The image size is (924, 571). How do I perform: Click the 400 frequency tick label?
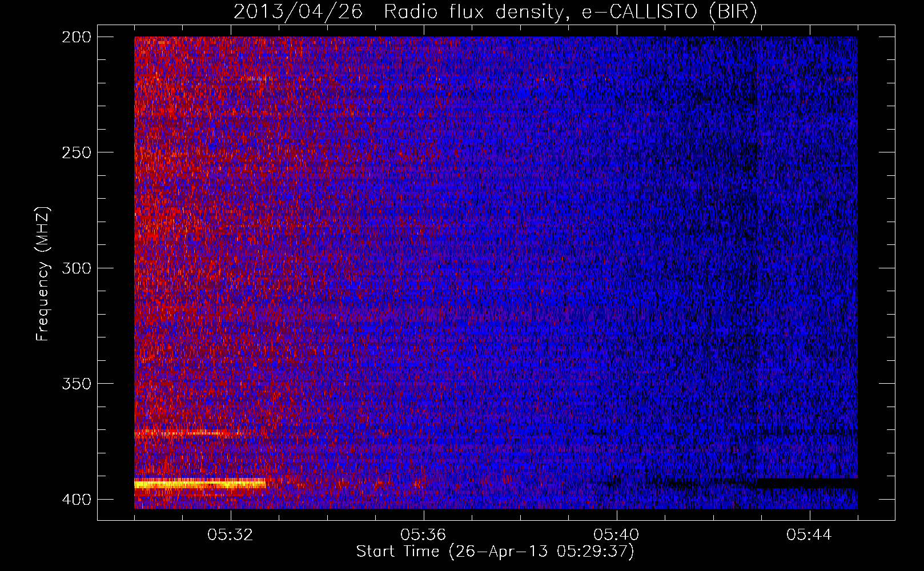pyautogui.click(x=77, y=500)
